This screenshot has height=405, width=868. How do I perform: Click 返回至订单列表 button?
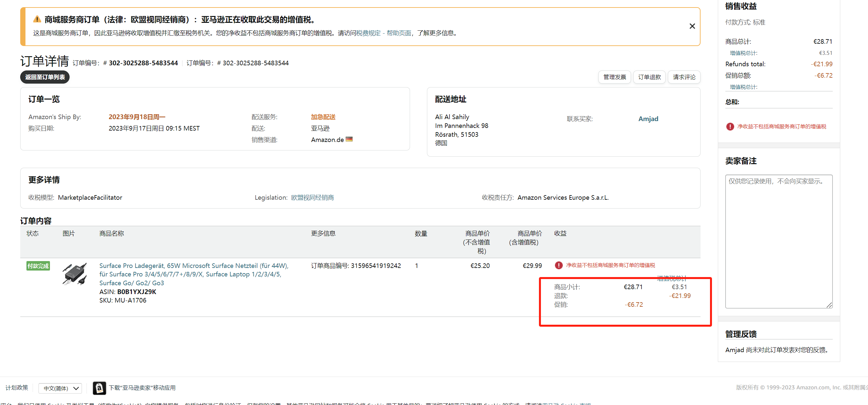(45, 77)
